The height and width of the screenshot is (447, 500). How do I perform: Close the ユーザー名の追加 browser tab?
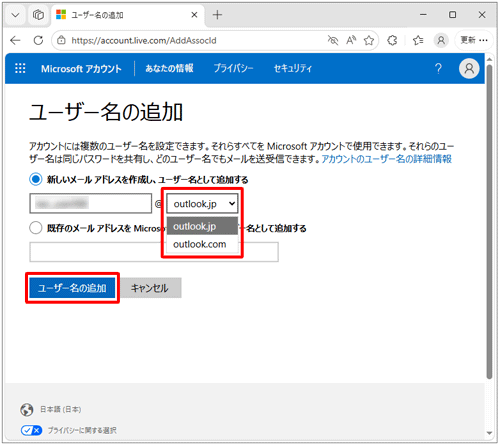[x=194, y=15]
